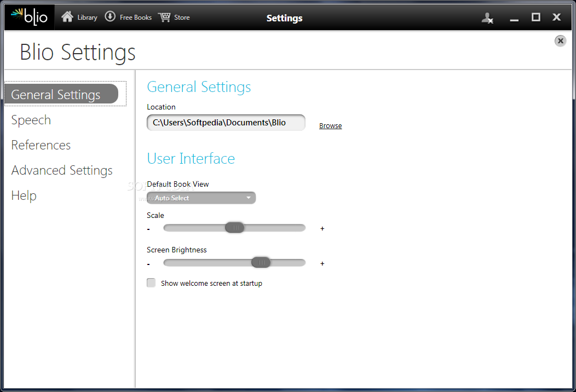Click the General Settings heading
The height and width of the screenshot is (392, 576).
199,87
